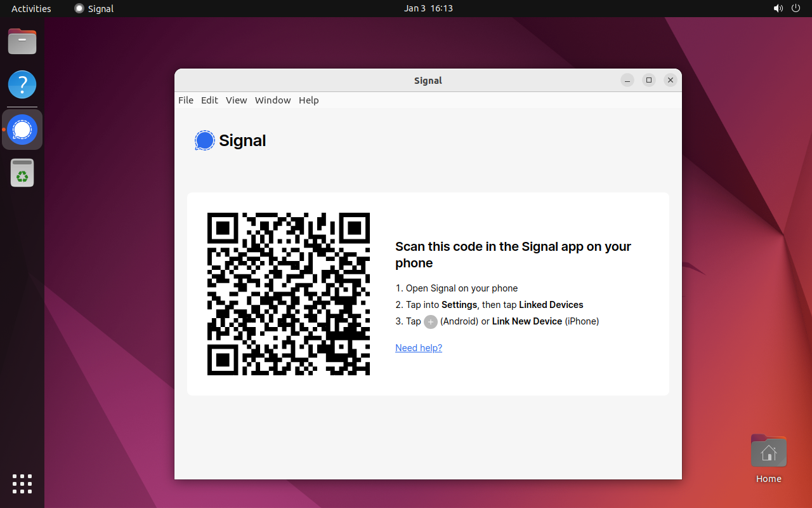The height and width of the screenshot is (508, 812).
Task: Click the Signal window title bar text
Action: tap(428, 81)
